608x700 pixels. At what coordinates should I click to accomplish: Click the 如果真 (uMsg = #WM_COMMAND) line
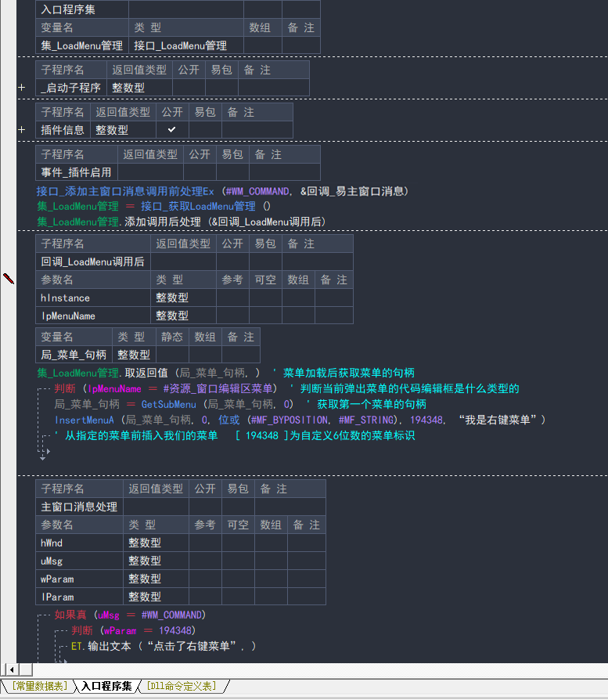tap(129, 615)
